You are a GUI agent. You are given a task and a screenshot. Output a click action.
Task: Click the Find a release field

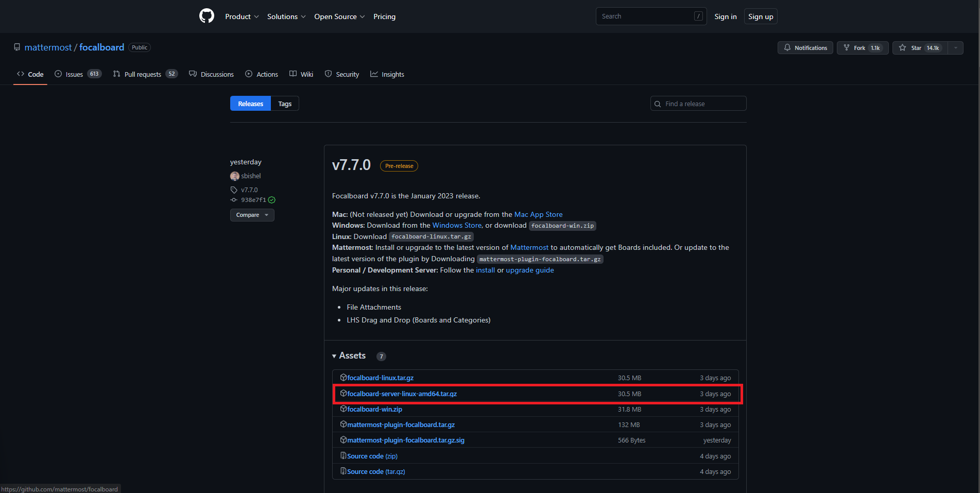698,104
